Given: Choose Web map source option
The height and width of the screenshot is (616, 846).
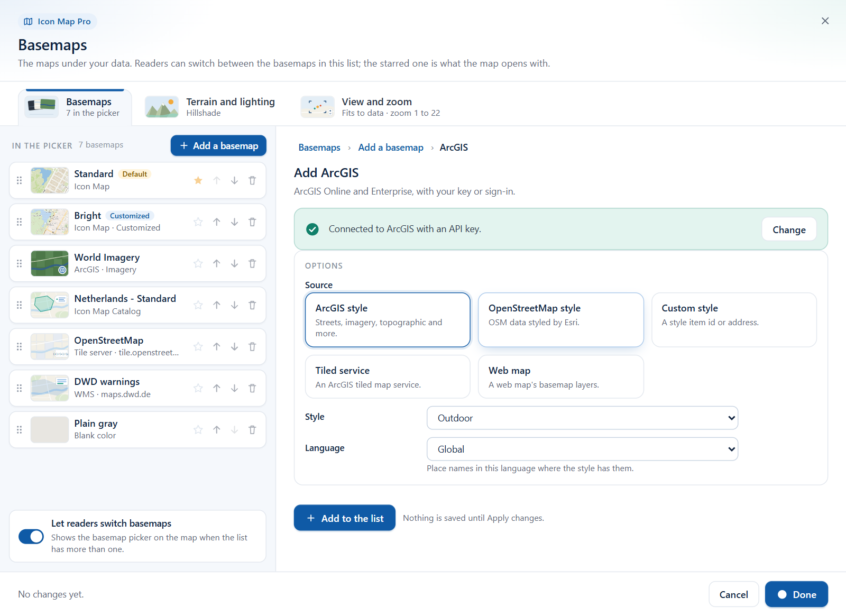Looking at the screenshot, I should click(x=561, y=376).
